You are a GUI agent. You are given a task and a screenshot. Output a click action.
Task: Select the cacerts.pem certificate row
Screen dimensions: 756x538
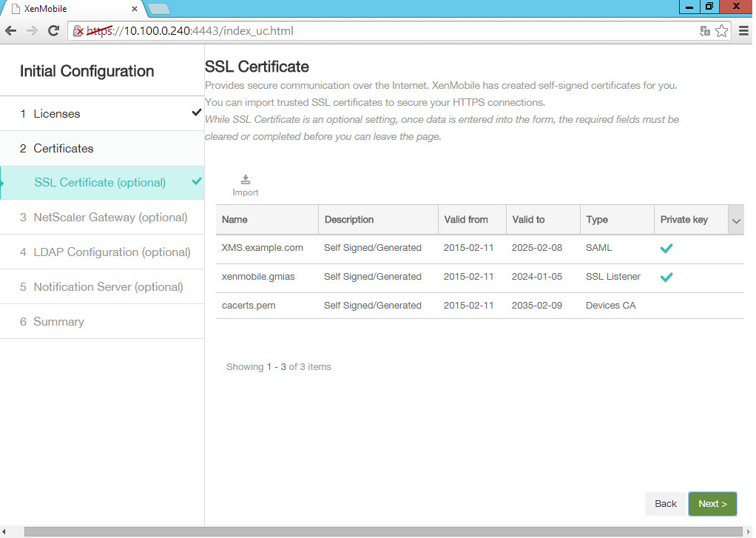tap(480, 306)
